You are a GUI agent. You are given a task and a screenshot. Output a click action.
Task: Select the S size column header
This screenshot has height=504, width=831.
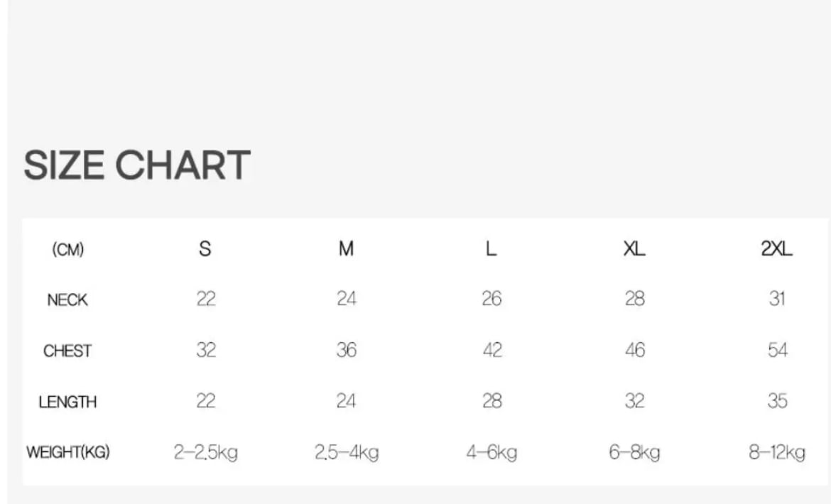coord(205,249)
